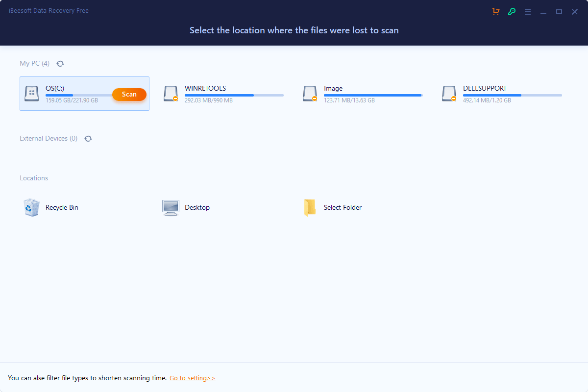Select the DELLSUPPORT drive icon
This screenshot has height=392, width=588.
[449, 94]
